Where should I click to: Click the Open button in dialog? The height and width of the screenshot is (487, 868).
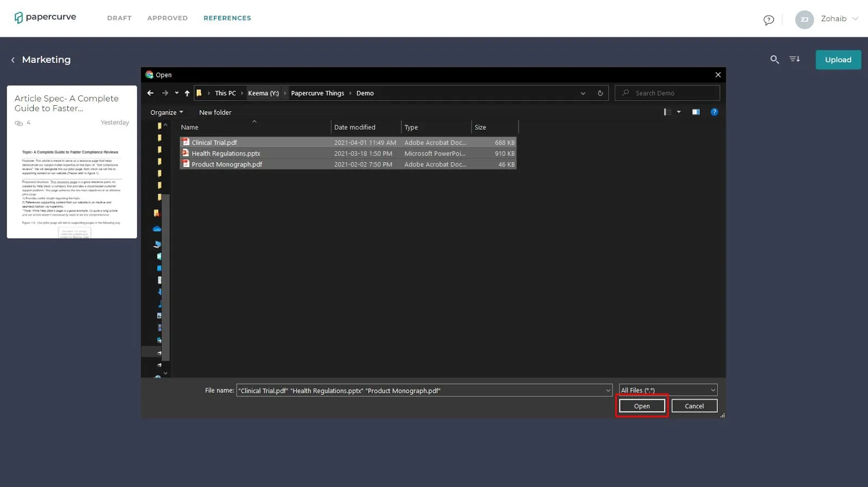point(642,406)
